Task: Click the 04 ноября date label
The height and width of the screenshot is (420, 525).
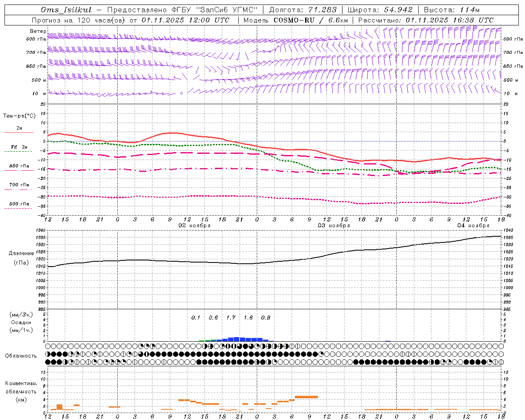Action: 473,225
